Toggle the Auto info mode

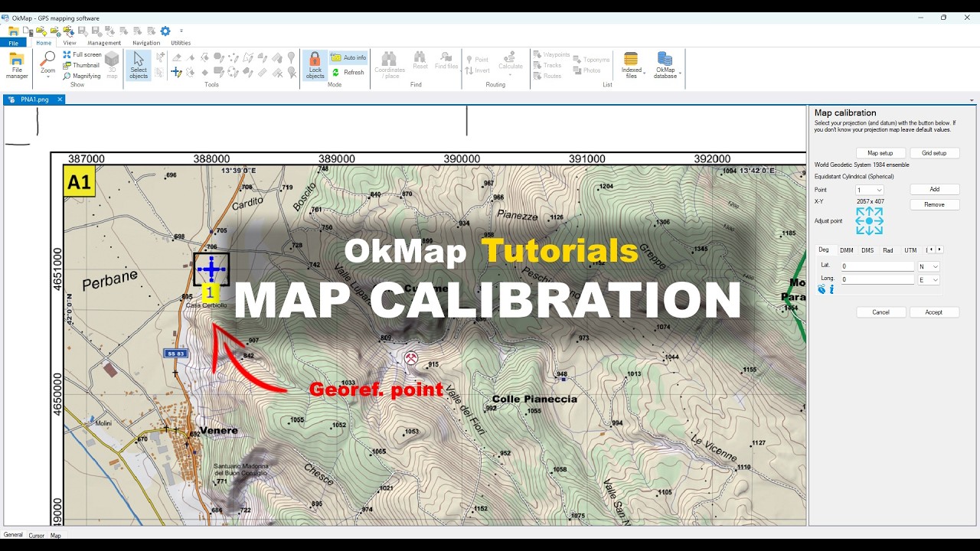point(348,57)
